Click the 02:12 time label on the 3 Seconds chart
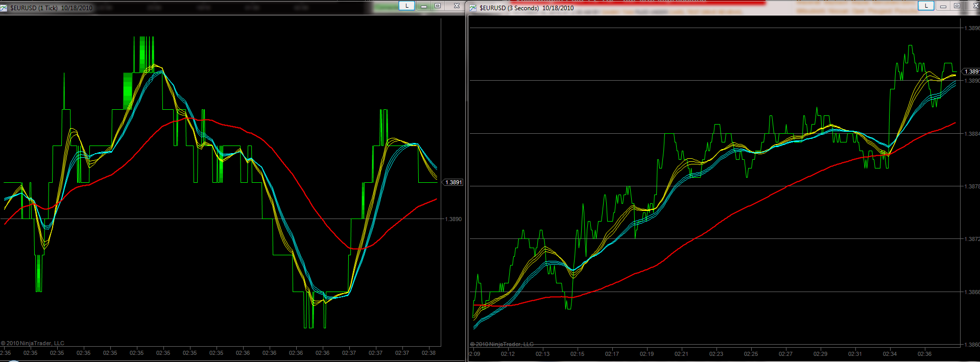The width and height of the screenshot is (980, 362). [508, 354]
